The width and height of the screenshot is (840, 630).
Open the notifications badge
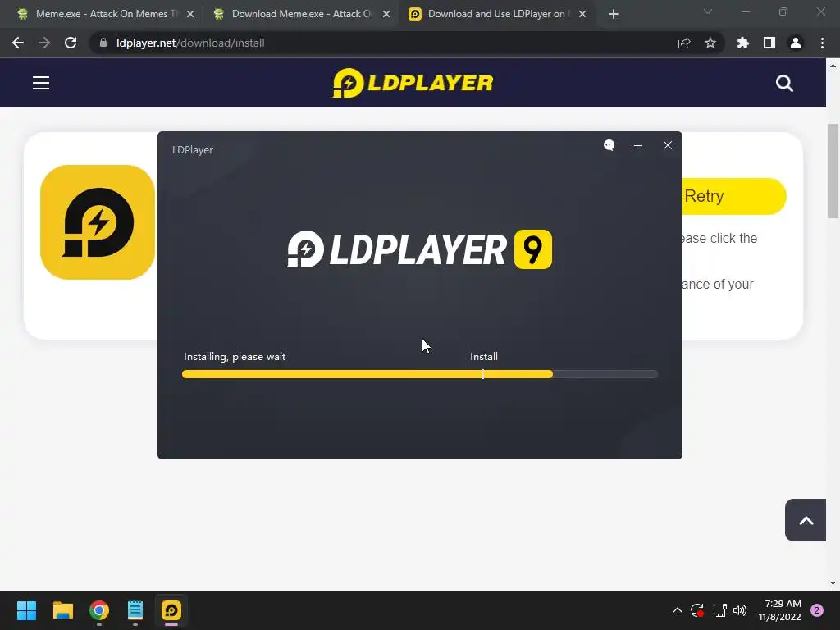pos(817,610)
